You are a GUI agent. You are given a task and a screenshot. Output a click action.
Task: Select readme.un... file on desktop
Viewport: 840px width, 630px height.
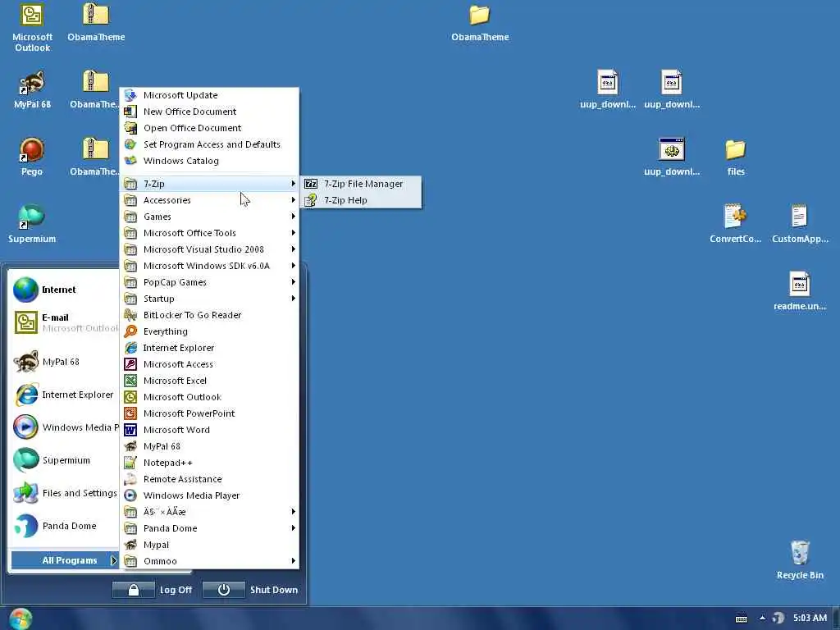[x=800, y=291]
